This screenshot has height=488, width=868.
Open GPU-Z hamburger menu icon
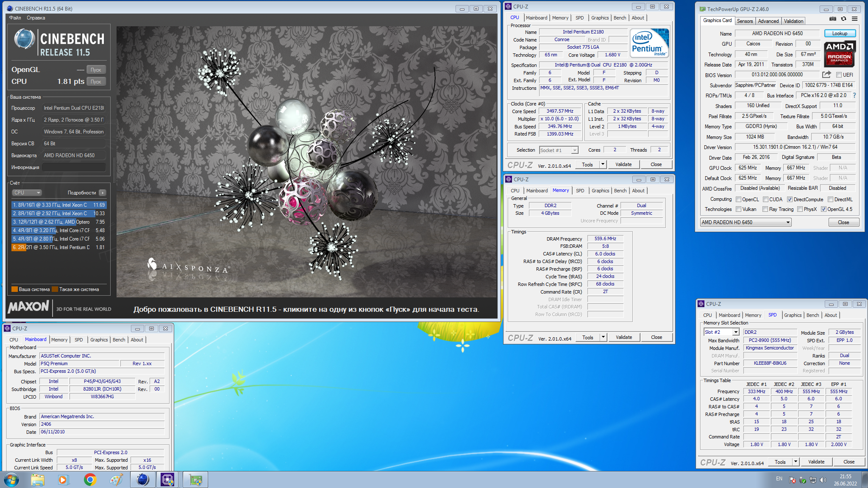point(854,19)
